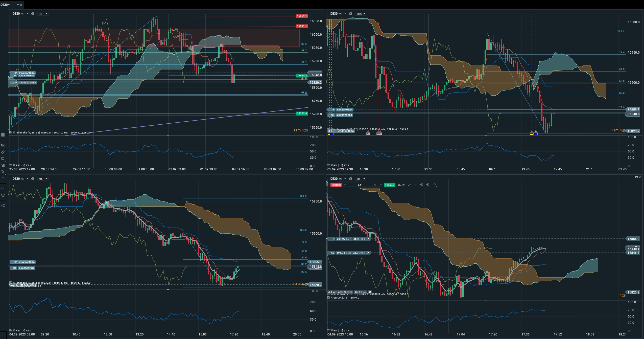Click zoom in magnifier on M1 chart
Screen dimensions: 644x339
(x=428, y=185)
